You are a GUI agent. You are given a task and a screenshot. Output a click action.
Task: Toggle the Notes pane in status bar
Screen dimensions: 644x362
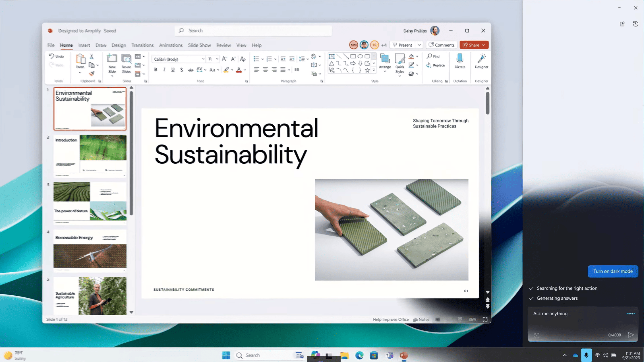[421, 319]
